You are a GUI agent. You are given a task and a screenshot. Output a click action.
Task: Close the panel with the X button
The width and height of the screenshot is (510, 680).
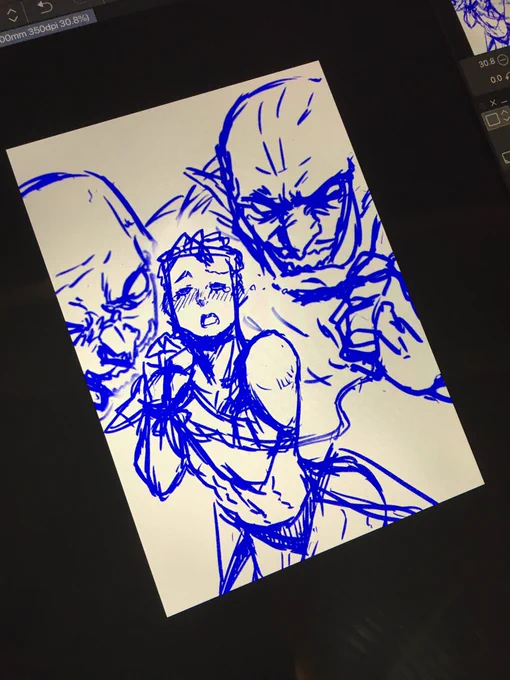493,103
